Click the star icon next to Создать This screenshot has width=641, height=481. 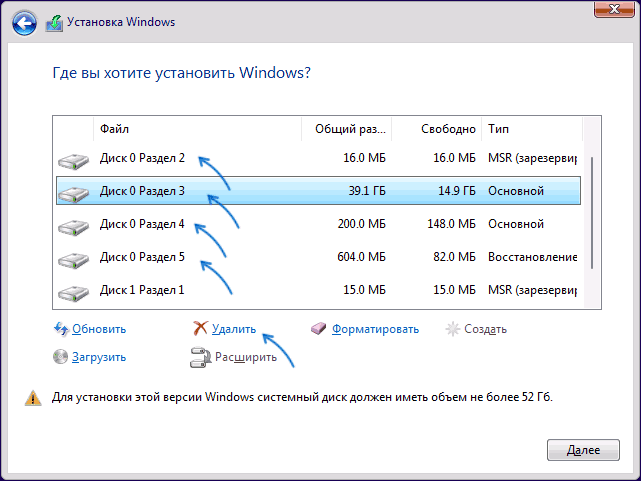pyautogui.click(x=452, y=329)
